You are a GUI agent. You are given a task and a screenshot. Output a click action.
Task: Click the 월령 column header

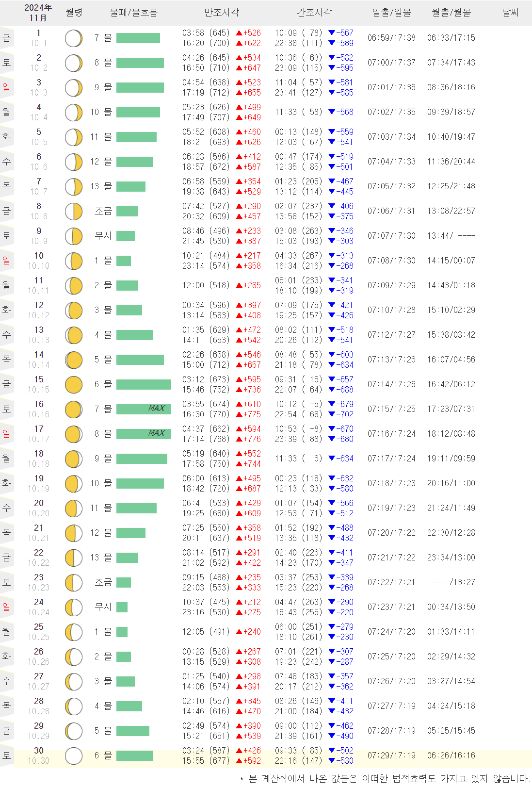[x=74, y=13]
